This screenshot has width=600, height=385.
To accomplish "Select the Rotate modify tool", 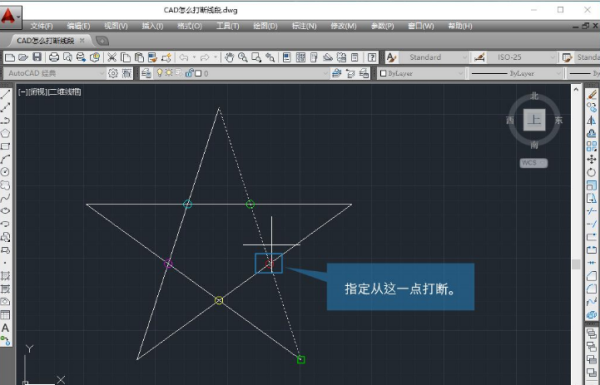I will (x=592, y=172).
